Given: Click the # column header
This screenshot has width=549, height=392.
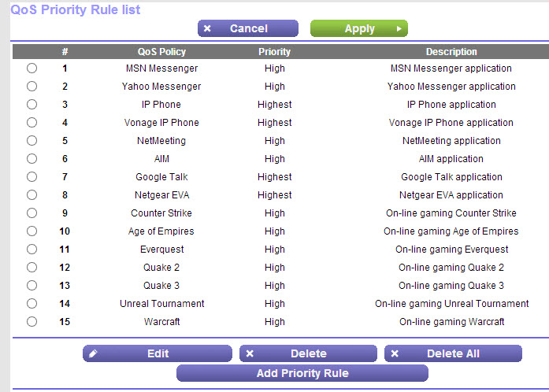Looking at the screenshot, I should (x=65, y=52).
